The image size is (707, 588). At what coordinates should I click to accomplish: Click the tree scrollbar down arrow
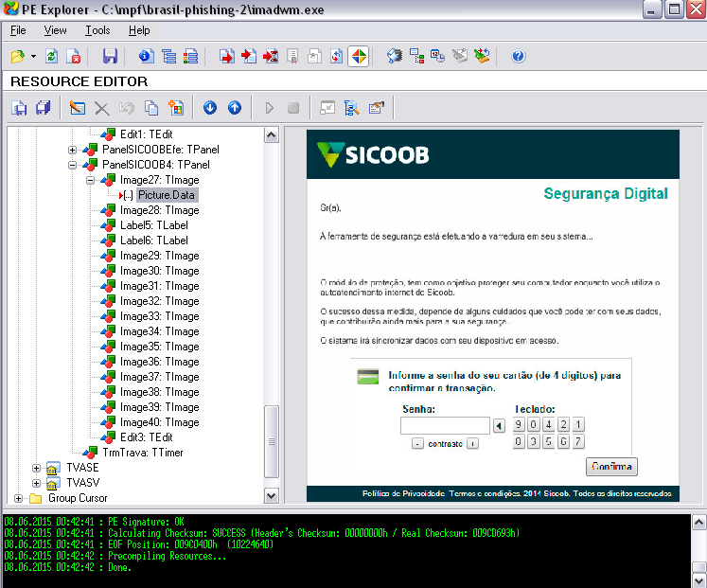pyautogui.click(x=271, y=496)
